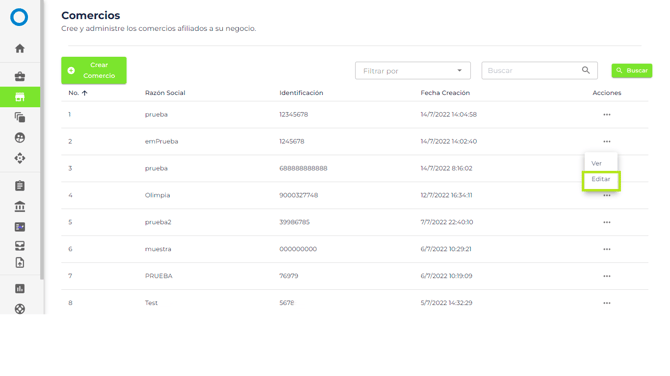Open the highlighted store icon in sidebar
The image size is (670, 376).
point(20,97)
